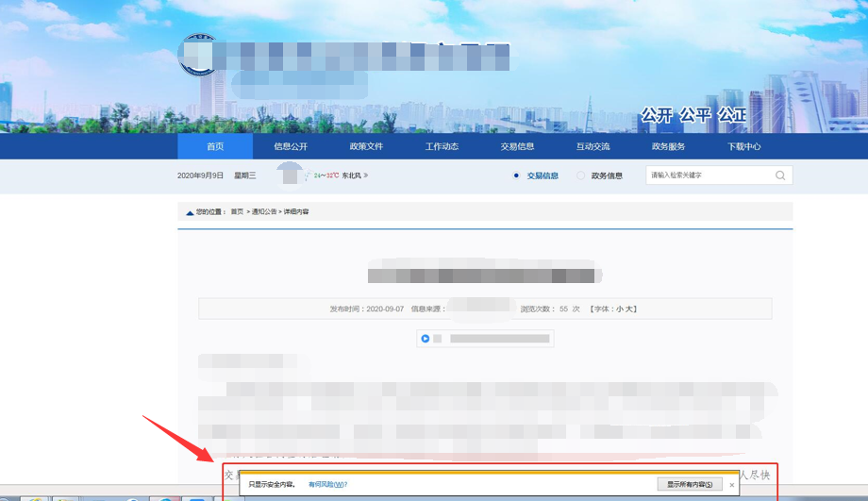Viewport: 868px width, 501px height.
Task: Click the site logo emblem in the banner
Action: 196,57
